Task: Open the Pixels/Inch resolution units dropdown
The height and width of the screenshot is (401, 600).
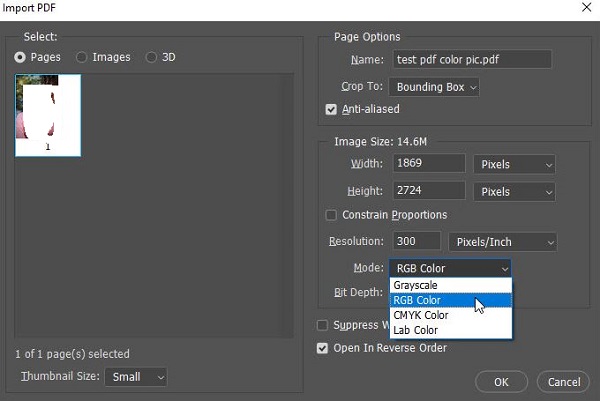Action: [x=502, y=241]
